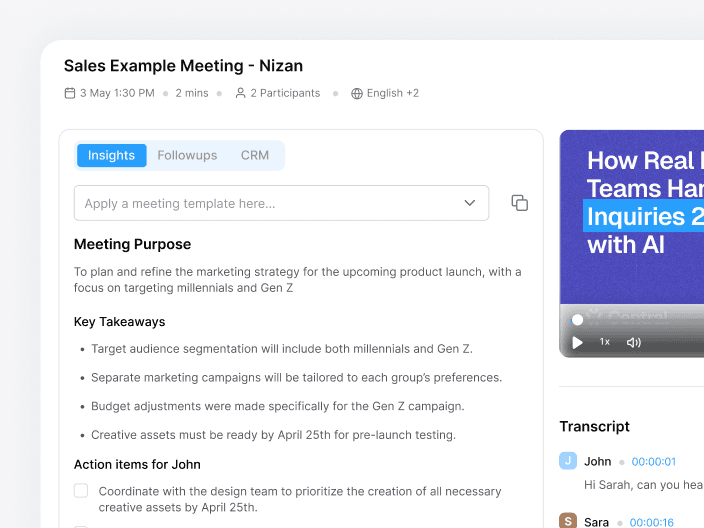Click the Target audience segmentation takeaway
This screenshot has height=528, width=704.
click(x=282, y=349)
